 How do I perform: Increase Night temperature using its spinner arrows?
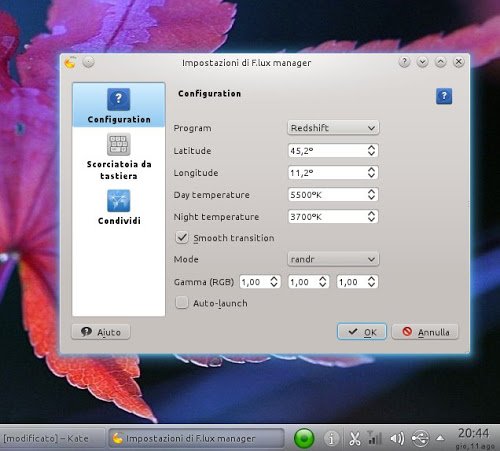371,213
